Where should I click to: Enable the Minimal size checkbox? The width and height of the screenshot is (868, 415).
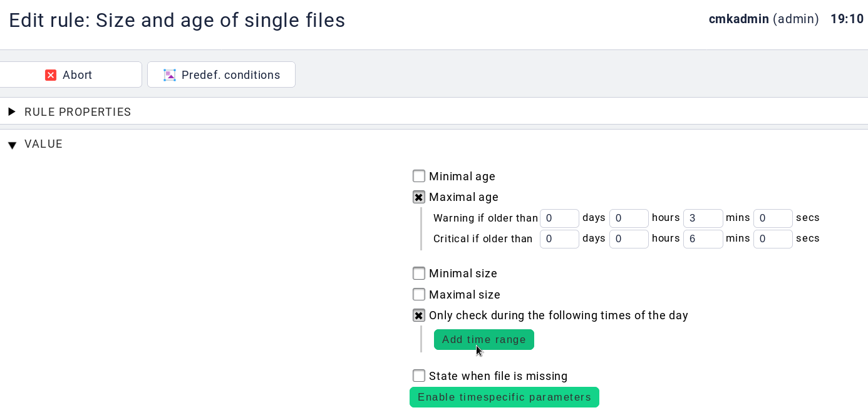419,274
